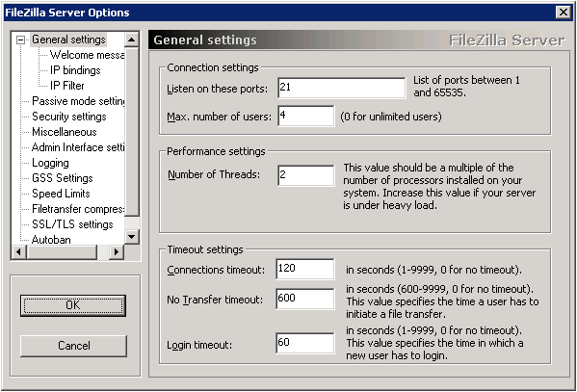Image resolution: width=577 pixels, height=392 pixels.
Task: Click the "(0 for unlimited users)" hint text
Action: [x=391, y=117]
